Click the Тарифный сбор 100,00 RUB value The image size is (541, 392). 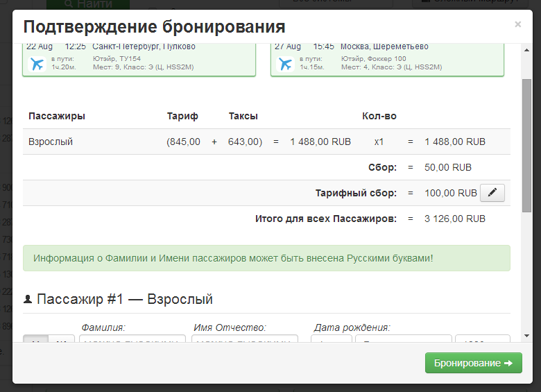pos(451,193)
